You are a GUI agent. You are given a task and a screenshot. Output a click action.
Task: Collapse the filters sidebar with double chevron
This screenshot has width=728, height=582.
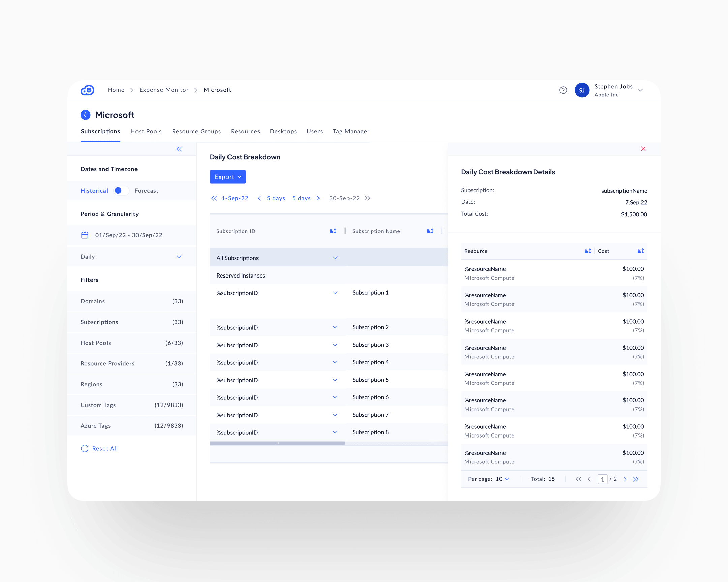pyautogui.click(x=179, y=149)
